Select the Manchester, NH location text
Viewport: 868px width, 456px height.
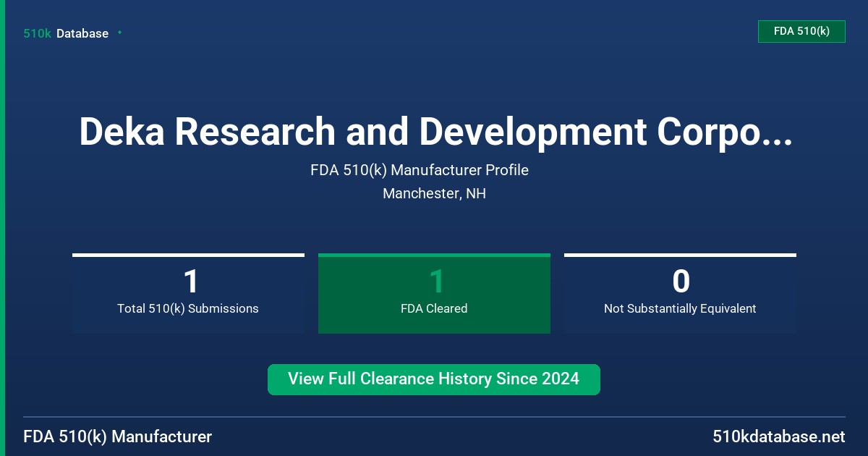tap(434, 194)
